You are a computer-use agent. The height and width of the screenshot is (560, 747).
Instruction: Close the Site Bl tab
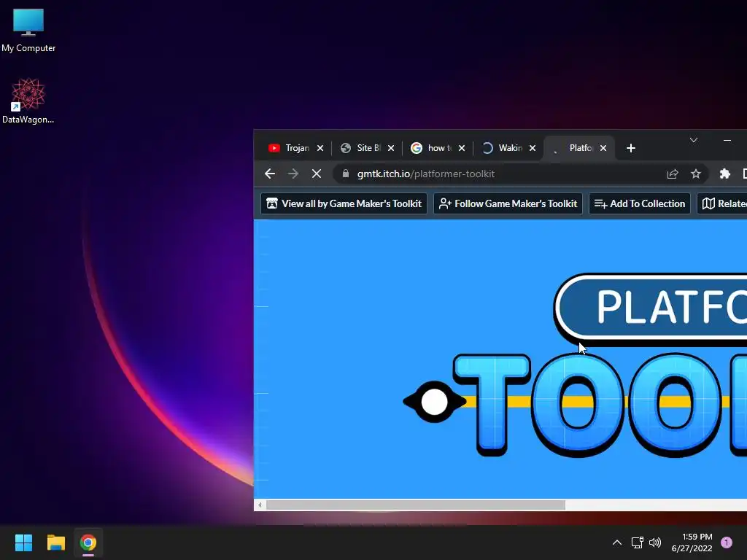tap(391, 148)
